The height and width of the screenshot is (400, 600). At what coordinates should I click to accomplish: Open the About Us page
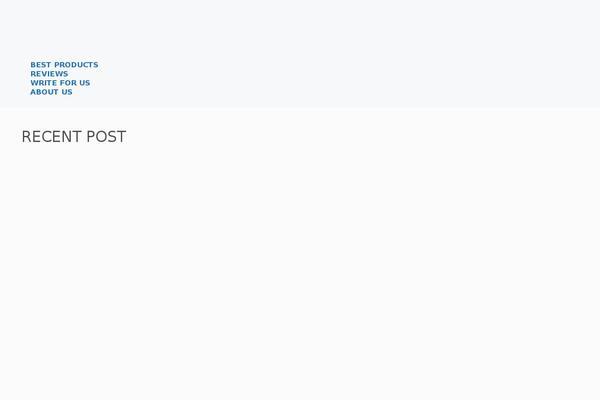(x=51, y=92)
